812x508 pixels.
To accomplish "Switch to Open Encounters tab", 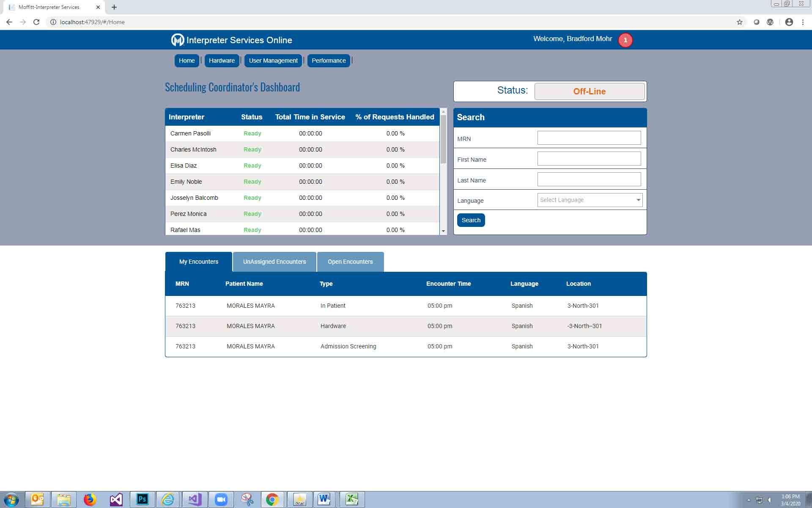I will point(350,262).
